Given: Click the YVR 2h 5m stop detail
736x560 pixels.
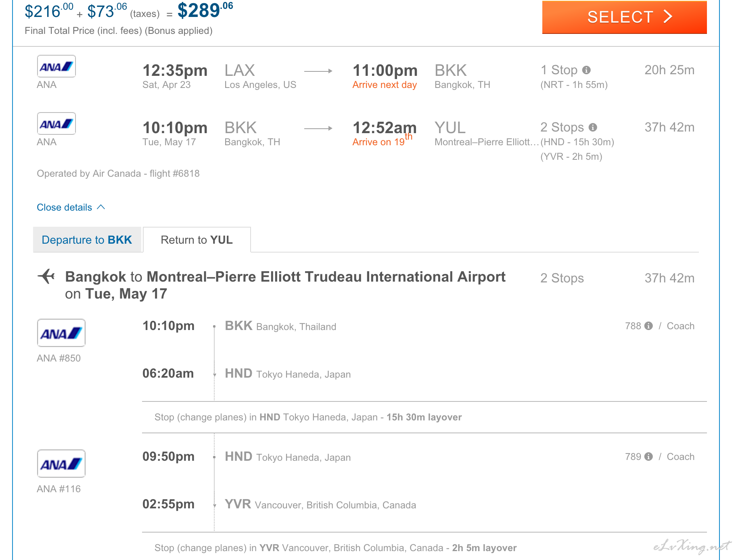Looking at the screenshot, I should click(x=571, y=157).
